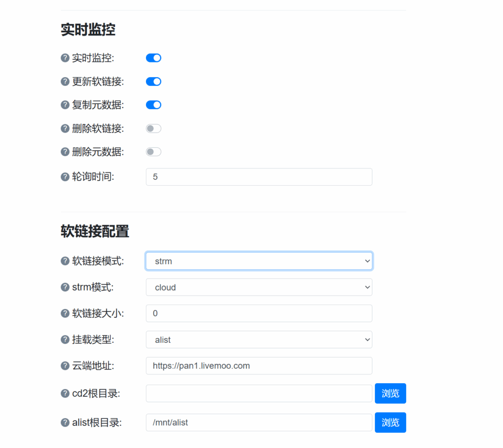The image size is (503, 448).
Task: Enable the 删除软链接 toggle
Action: [153, 128]
